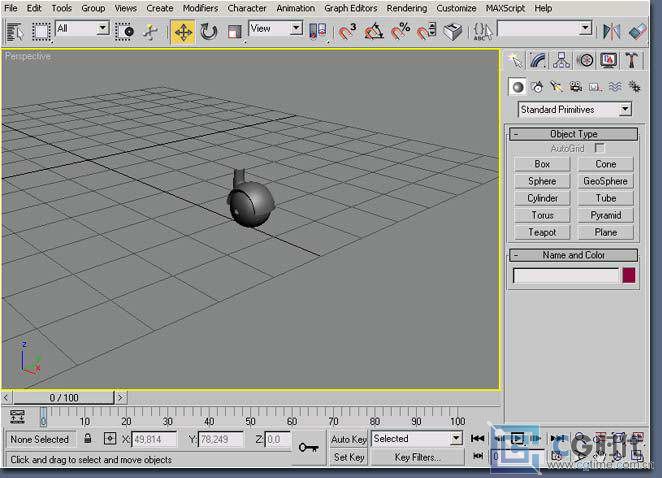
Task: Open the Standard Primitives dropdown
Action: click(x=575, y=110)
